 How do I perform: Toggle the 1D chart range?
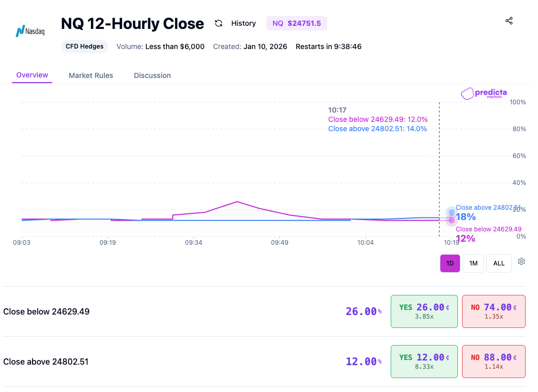pos(450,263)
